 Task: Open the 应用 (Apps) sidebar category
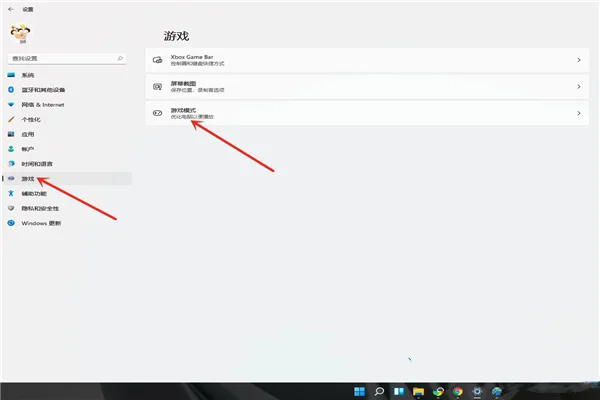click(28, 134)
